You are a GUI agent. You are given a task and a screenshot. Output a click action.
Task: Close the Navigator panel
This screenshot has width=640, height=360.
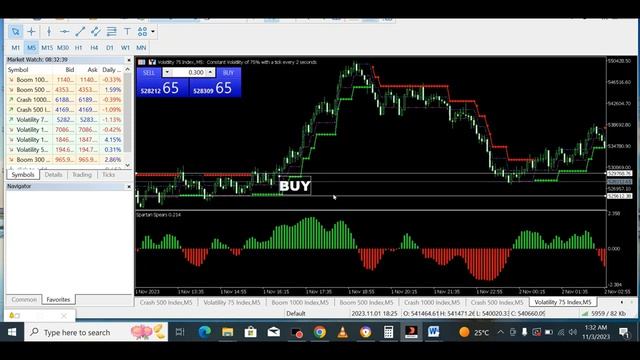coord(129,187)
